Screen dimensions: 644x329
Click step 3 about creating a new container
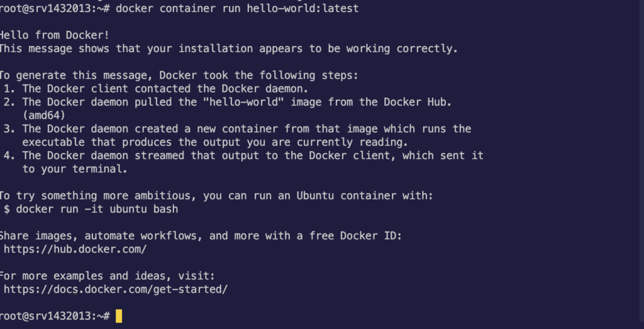coord(245,128)
